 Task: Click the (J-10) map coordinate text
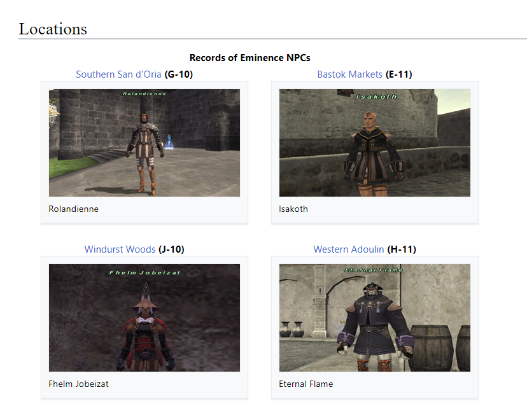(171, 249)
